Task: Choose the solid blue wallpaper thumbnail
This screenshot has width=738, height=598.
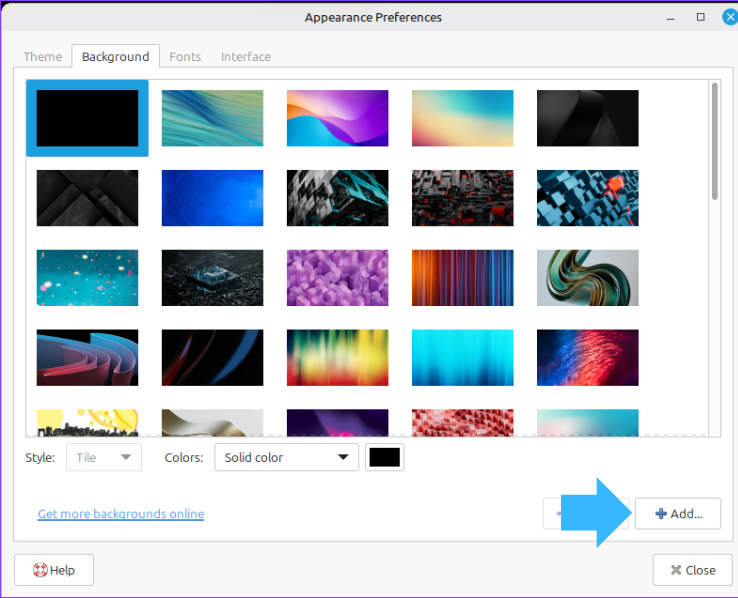Action: point(212,198)
